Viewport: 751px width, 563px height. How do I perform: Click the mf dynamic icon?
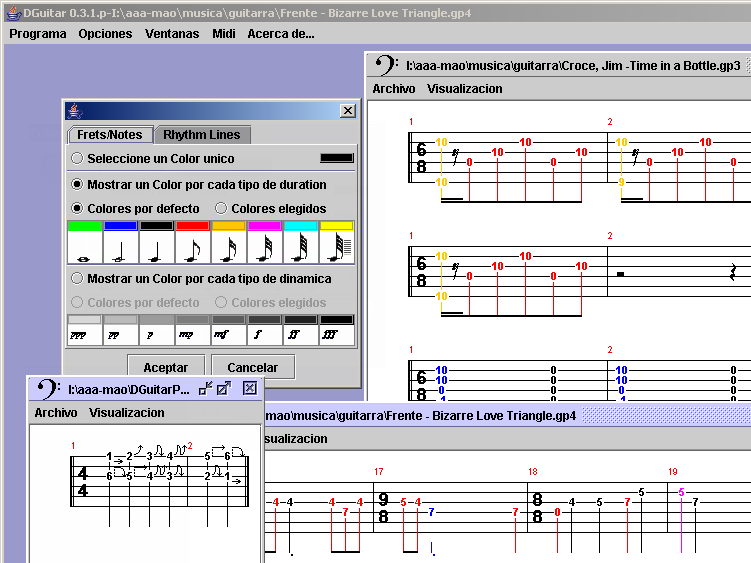coord(228,335)
